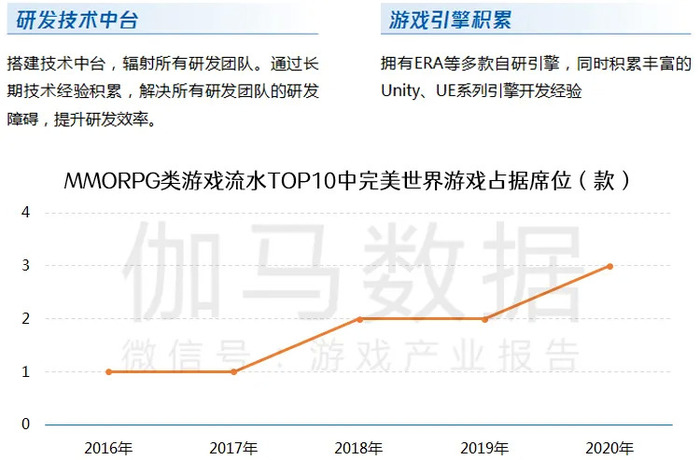Click the y-axis label 4

coord(26,212)
